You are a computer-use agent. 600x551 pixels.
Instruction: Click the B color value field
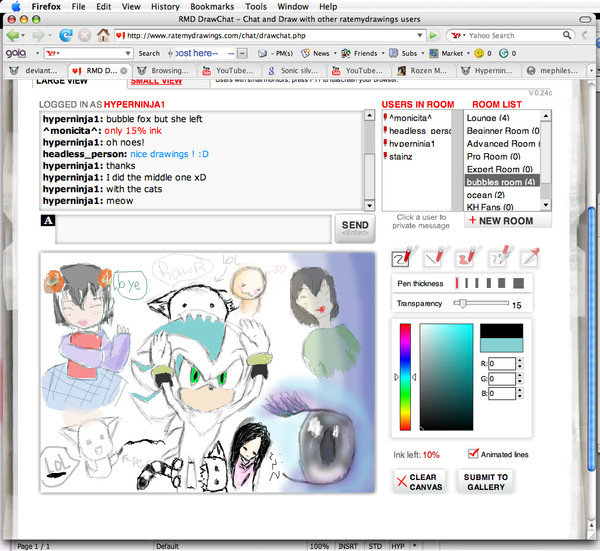point(502,393)
